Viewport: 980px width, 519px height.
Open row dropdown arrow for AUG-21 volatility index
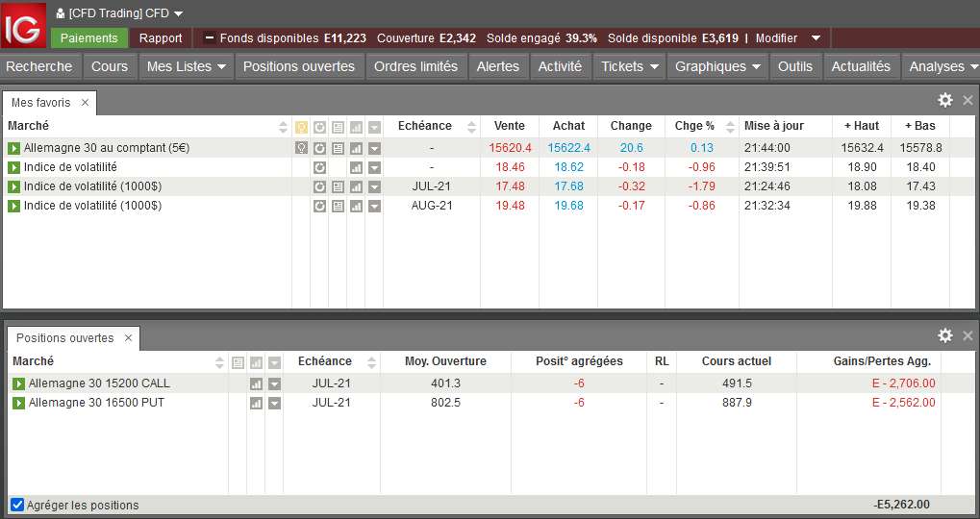click(x=374, y=206)
